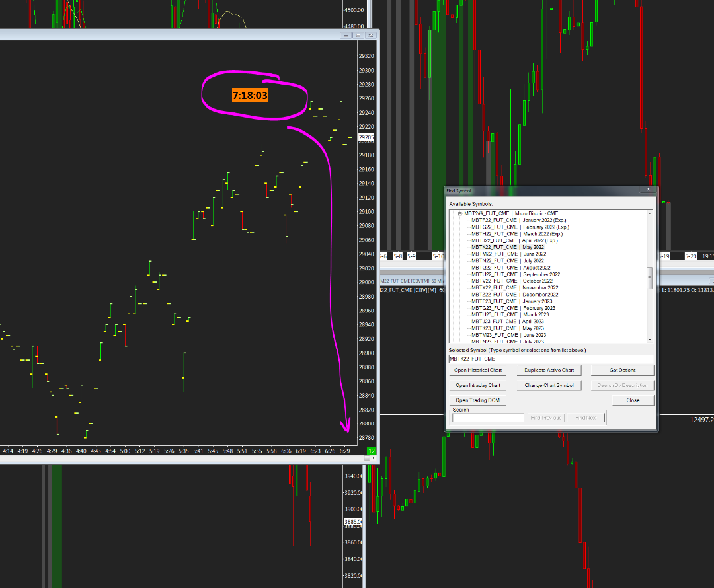Close the Find Symbol dialog with X
This screenshot has height=588, width=714.
click(x=649, y=190)
